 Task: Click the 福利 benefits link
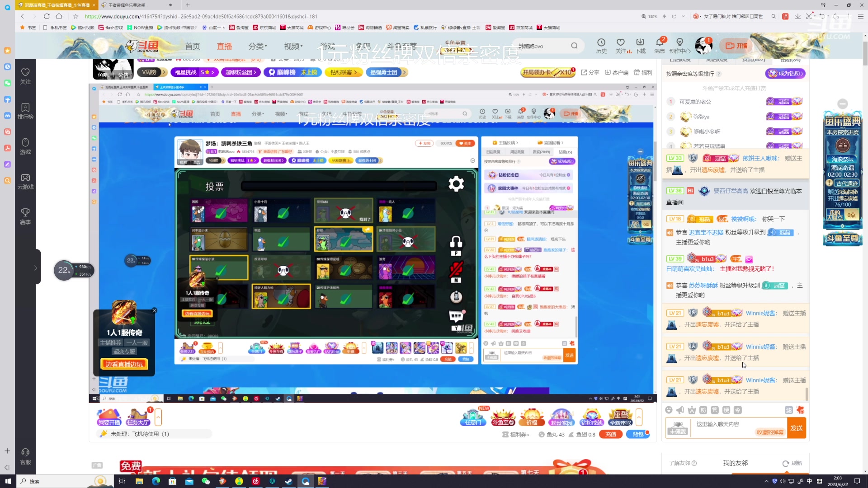pos(643,72)
